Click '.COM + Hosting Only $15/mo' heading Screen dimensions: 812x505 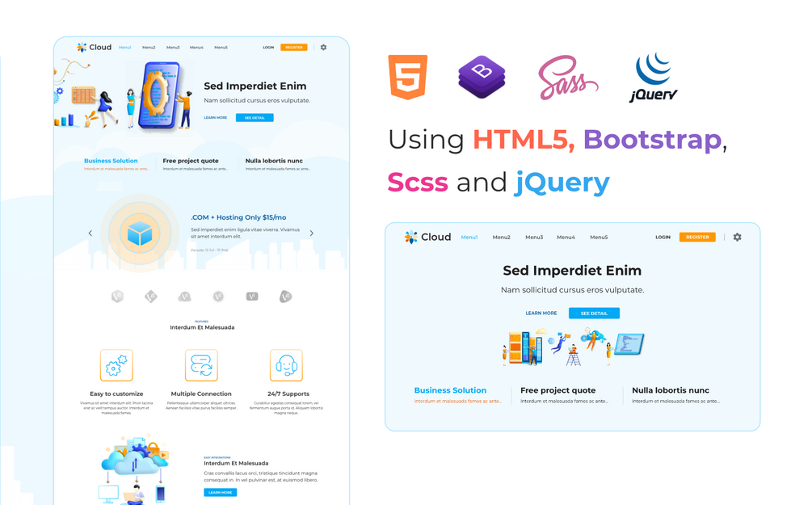point(238,217)
